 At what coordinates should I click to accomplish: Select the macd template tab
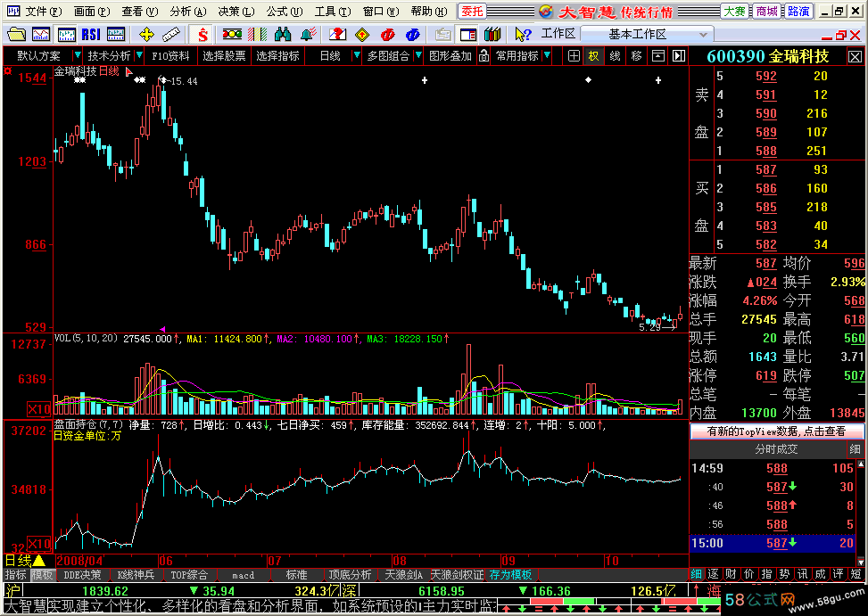point(243,575)
